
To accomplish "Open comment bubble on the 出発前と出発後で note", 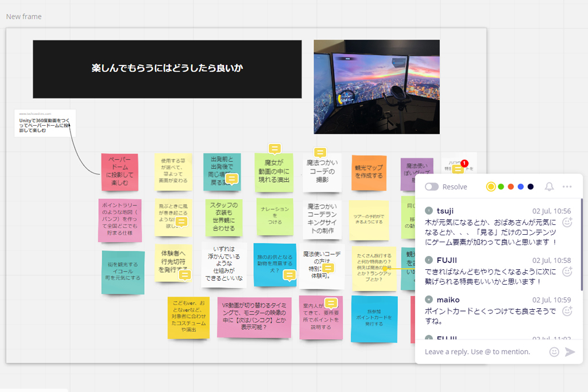I will coord(232,178).
